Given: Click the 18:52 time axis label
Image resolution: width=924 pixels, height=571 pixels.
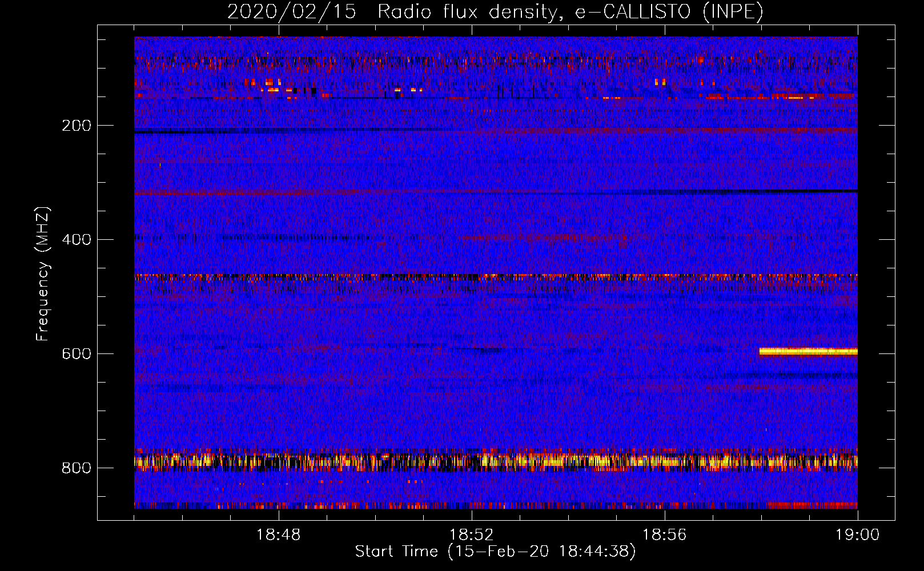Looking at the screenshot, I should pos(472,535).
